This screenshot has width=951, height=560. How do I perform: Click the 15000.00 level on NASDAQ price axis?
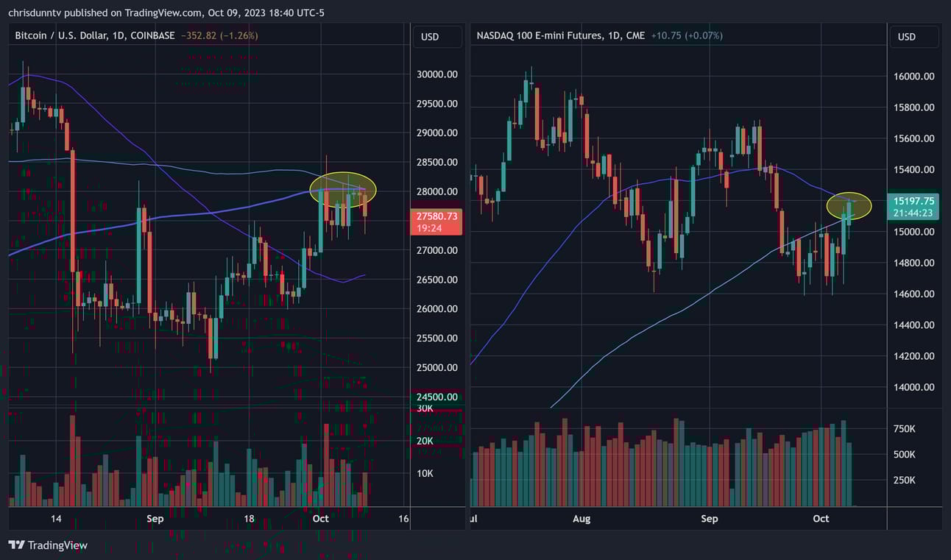pyautogui.click(x=913, y=232)
